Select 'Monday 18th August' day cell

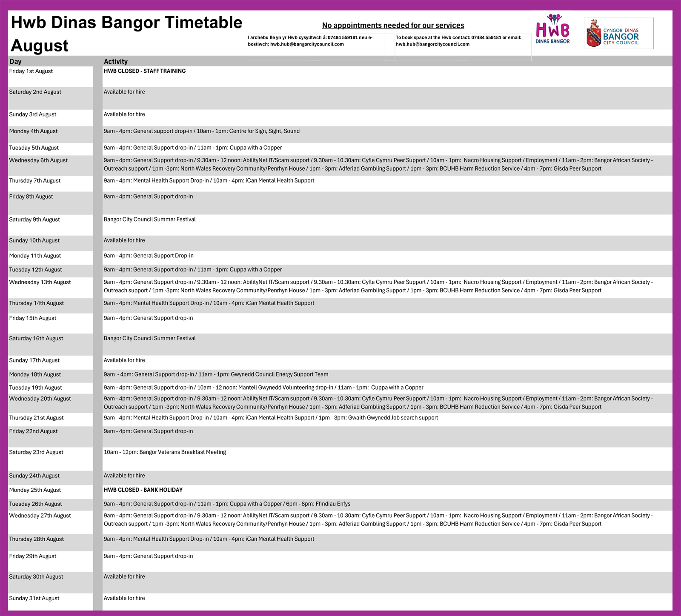pyautogui.click(x=51, y=376)
